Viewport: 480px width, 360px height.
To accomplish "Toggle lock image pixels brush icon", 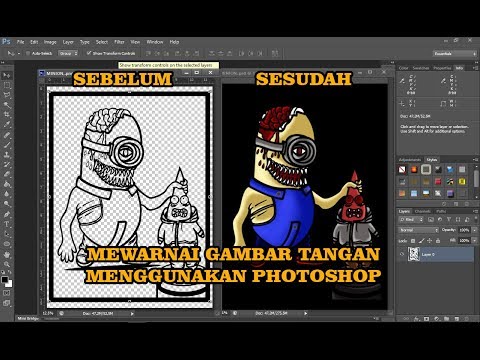I will (x=421, y=241).
